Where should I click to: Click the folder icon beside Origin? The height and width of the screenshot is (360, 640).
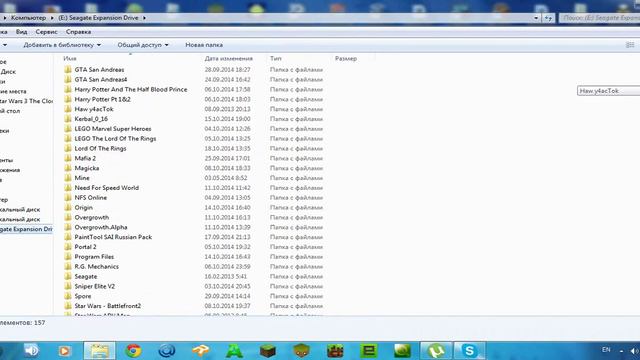[68, 207]
